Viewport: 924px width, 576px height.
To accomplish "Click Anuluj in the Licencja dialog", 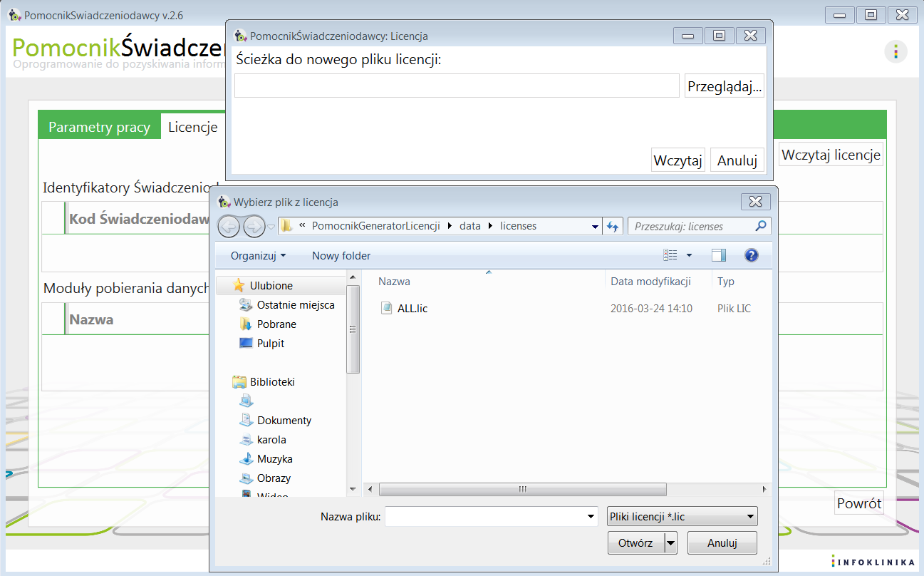I will (x=737, y=160).
